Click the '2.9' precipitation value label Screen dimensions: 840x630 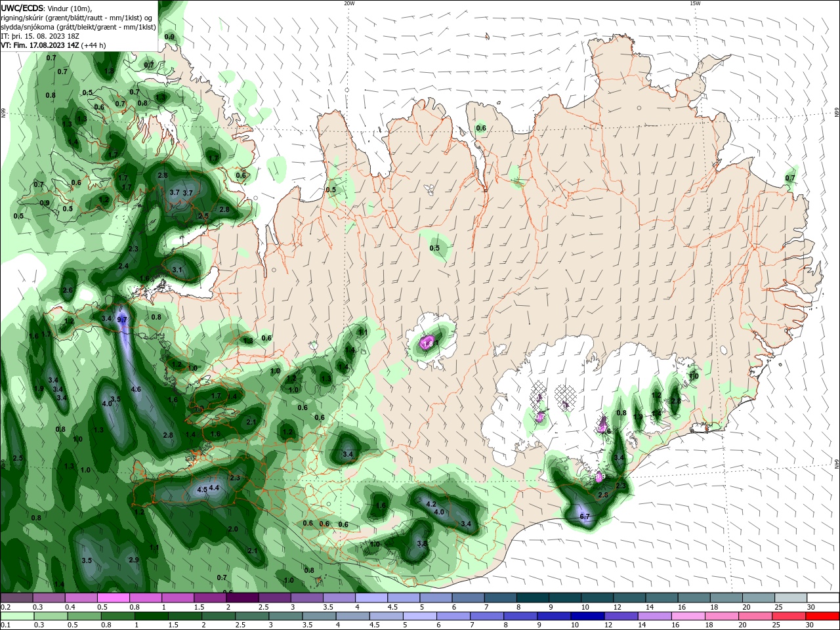tap(134, 560)
